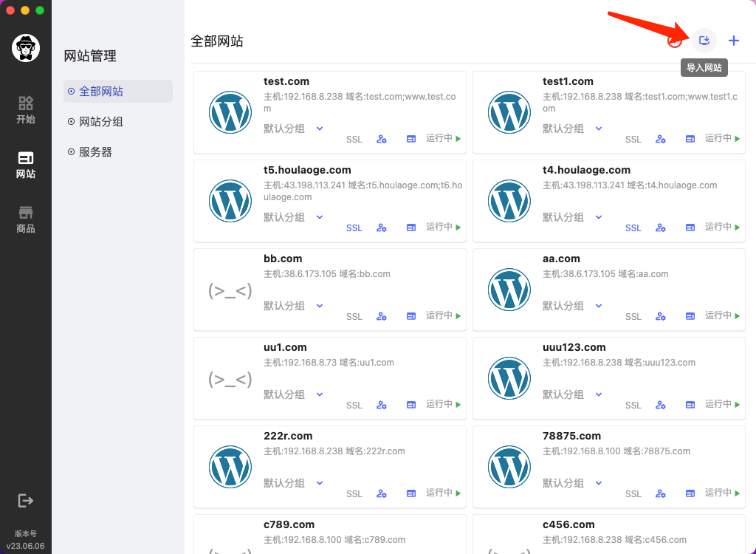Click the logout icon in the sidebar
The width and height of the screenshot is (756, 554).
26,500
